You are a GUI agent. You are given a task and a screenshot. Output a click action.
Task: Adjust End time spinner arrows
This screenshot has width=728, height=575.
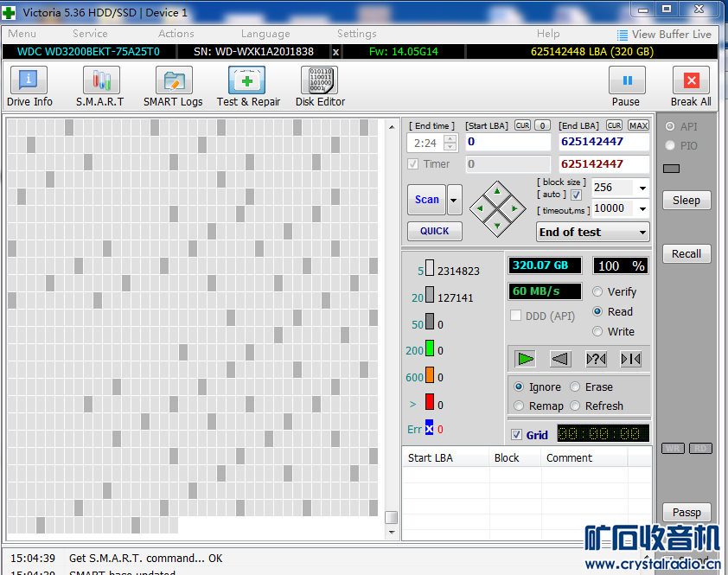point(450,143)
